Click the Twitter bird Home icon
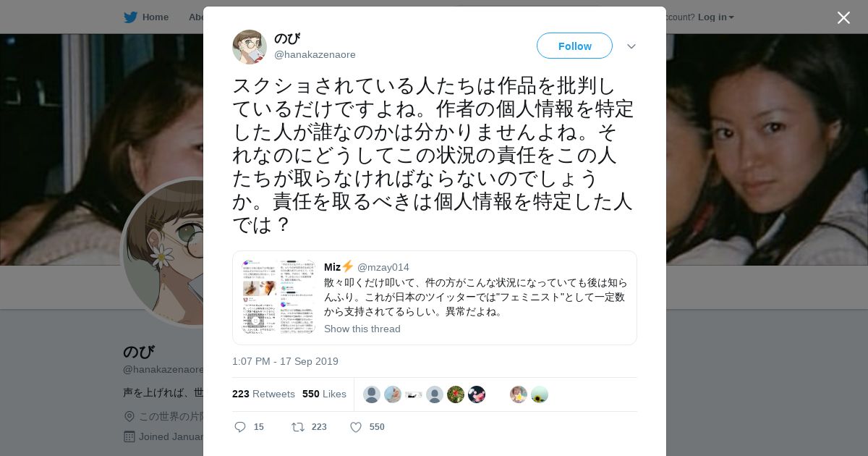 (130, 17)
